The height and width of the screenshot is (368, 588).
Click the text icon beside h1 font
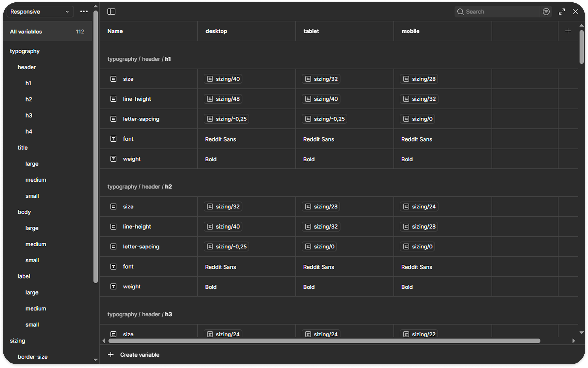pos(114,139)
